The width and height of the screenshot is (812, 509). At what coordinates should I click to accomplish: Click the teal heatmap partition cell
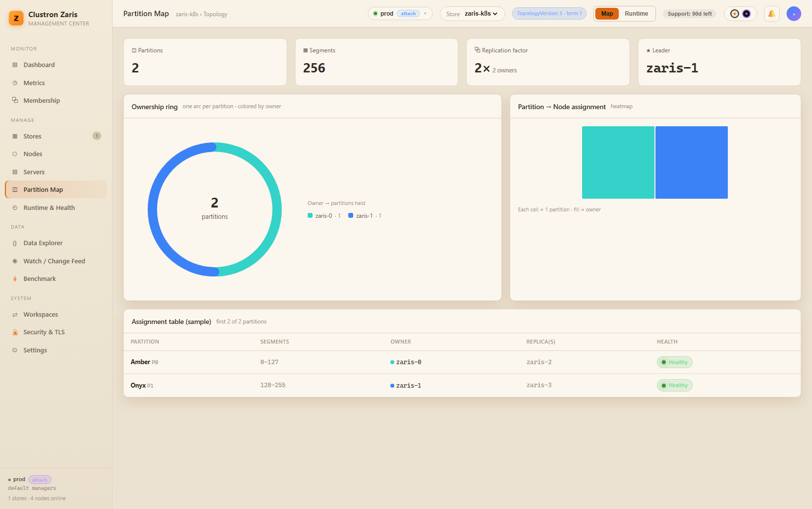[618, 162]
